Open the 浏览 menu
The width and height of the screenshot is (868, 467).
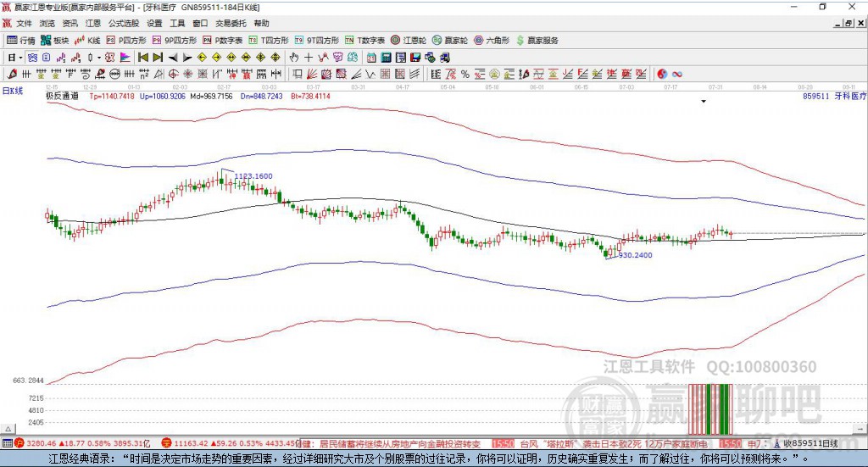47,23
